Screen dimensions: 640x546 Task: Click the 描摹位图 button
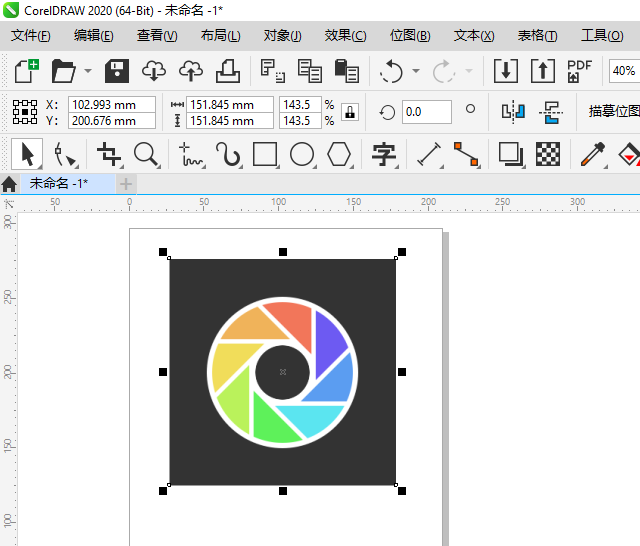coord(613,112)
